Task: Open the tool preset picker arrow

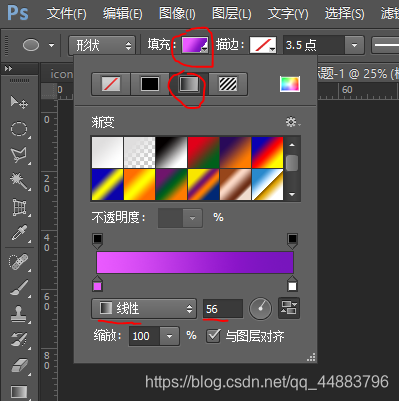Action: point(51,45)
